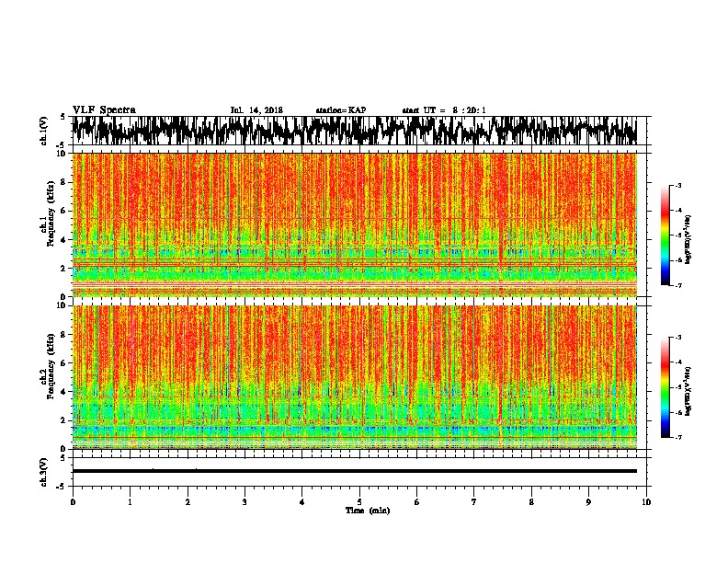Click the "-7" label on ch.2 color bar
This screenshot has width=728, height=563.
pyautogui.click(x=677, y=437)
